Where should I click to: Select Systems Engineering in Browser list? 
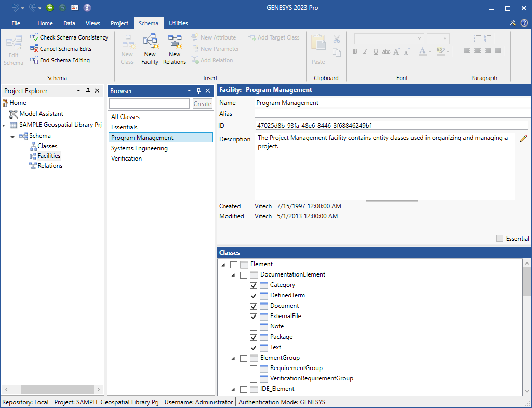click(x=139, y=148)
